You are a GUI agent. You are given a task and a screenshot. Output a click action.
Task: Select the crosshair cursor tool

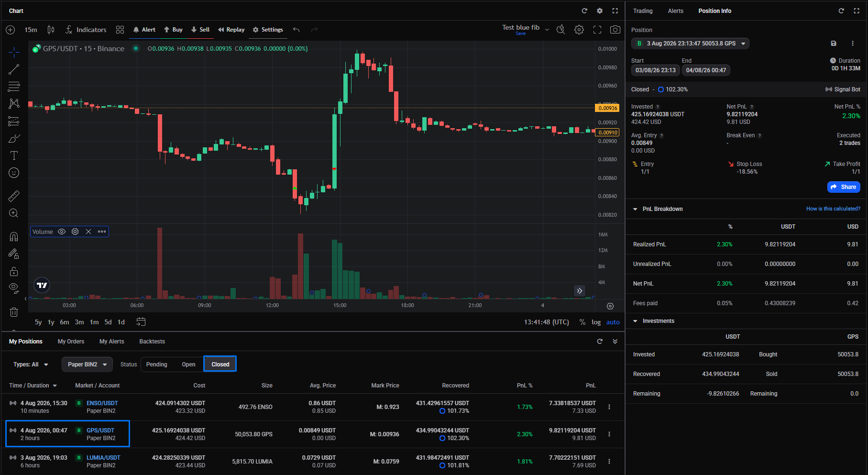tap(14, 52)
